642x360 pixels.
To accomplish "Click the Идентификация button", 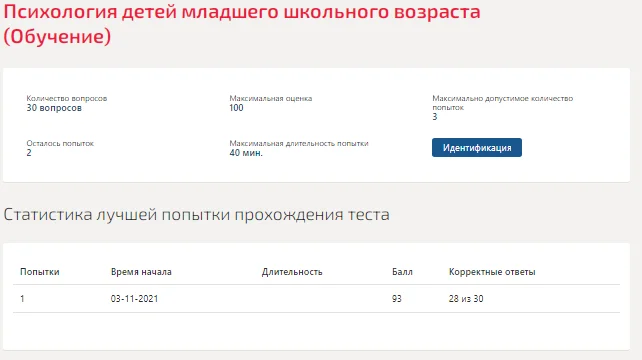I will 477,147.
